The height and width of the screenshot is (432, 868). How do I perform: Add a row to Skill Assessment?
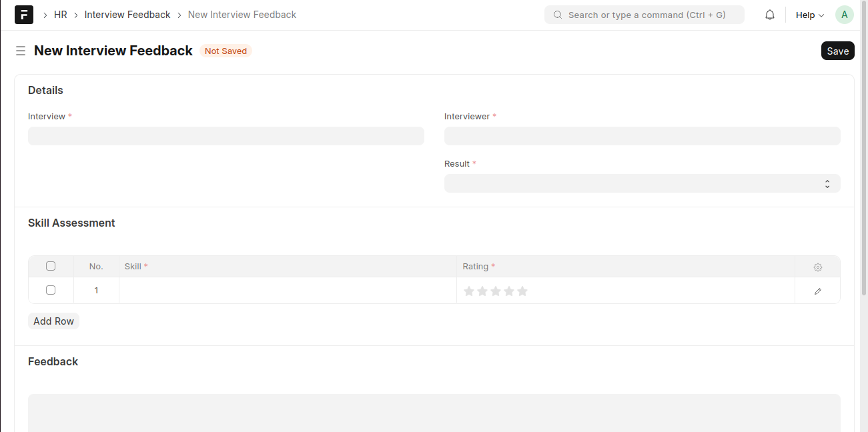click(x=53, y=321)
